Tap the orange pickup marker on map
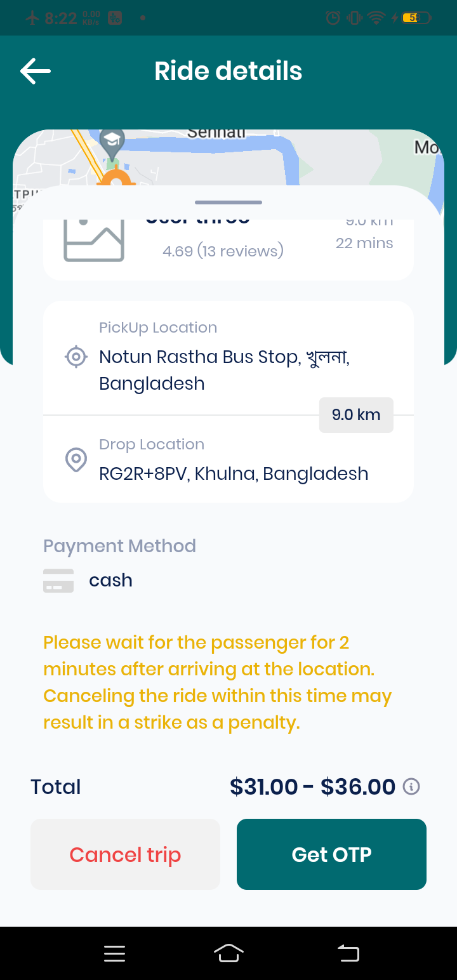457x980 pixels. (116, 179)
